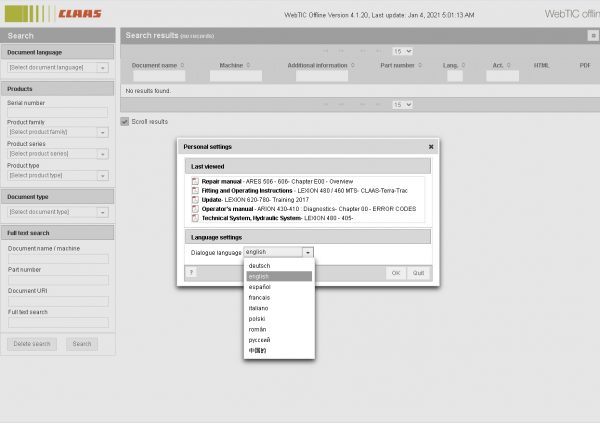Open the Product type dropdown
The height and width of the screenshot is (423, 600).
coord(102,176)
